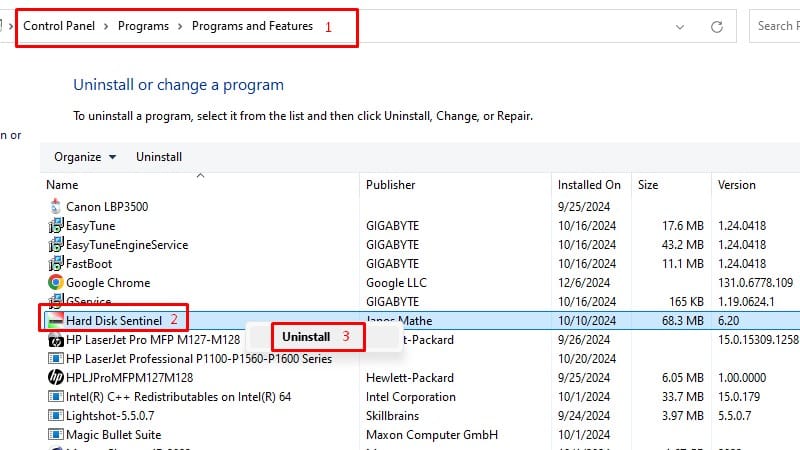The width and height of the screenshot is (800, 450).
Task: Sort by the Size column header
Action: tap(648, 185)
